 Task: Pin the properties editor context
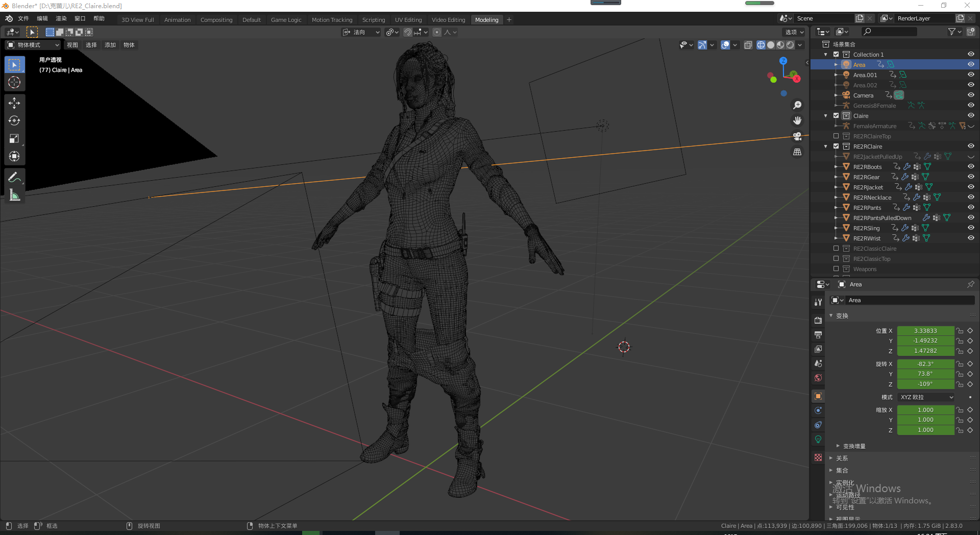pyautogui.click(x=970, y=284)
